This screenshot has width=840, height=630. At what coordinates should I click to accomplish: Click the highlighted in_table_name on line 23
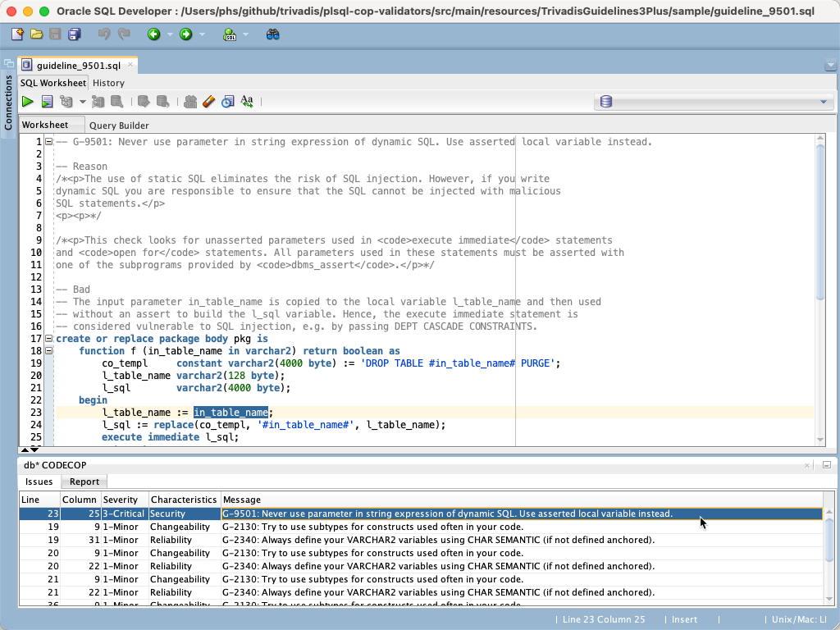[x=231, y=413]
